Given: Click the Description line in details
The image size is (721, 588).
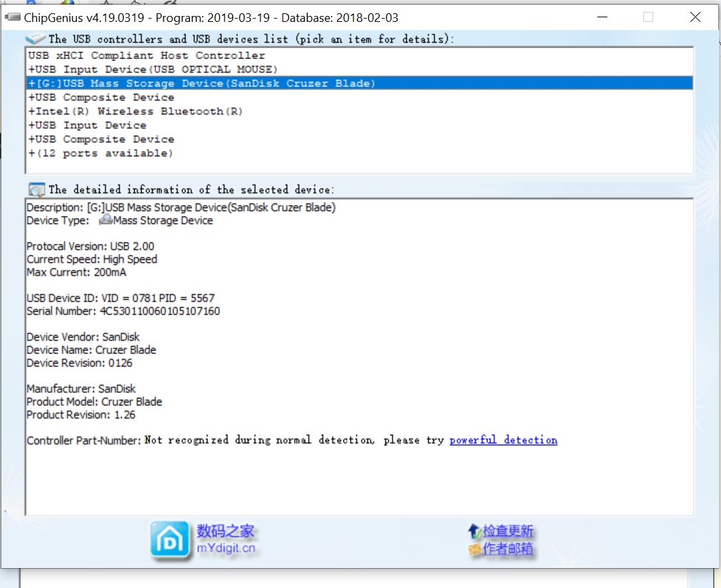Looking at the screenshot, I should (181, 207).
